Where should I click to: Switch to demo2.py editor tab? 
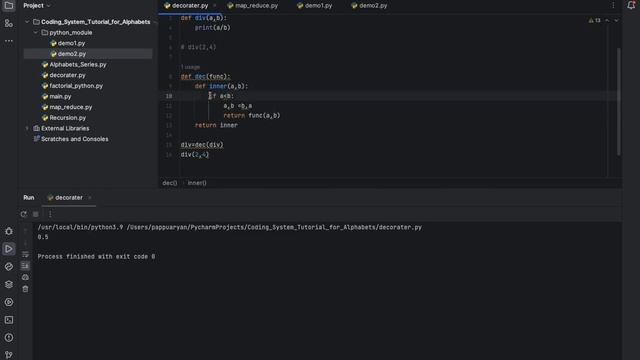tap(369, 6)
